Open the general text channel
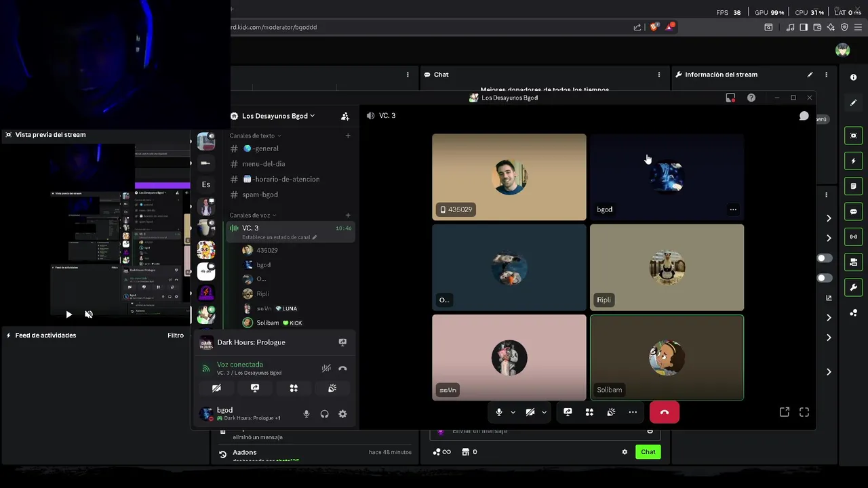The height and width of the screenshot is (488, 868). click(290, 148)
